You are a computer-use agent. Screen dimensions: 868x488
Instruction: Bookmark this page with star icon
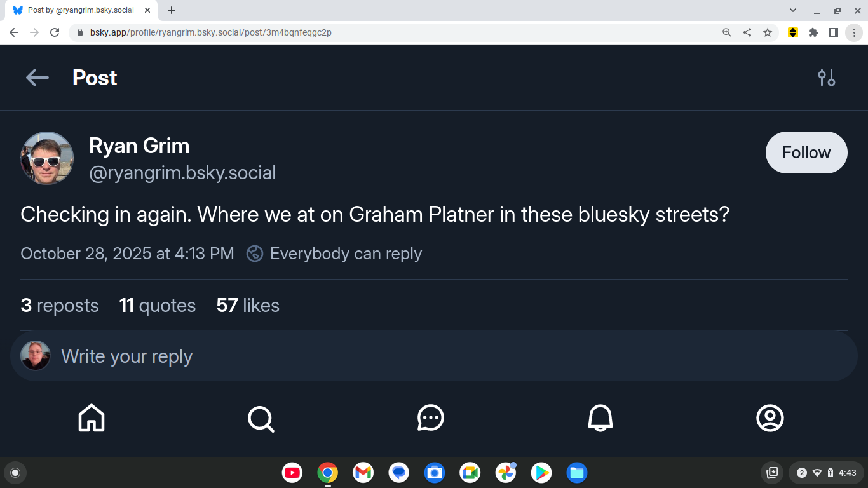click(768, 32)
